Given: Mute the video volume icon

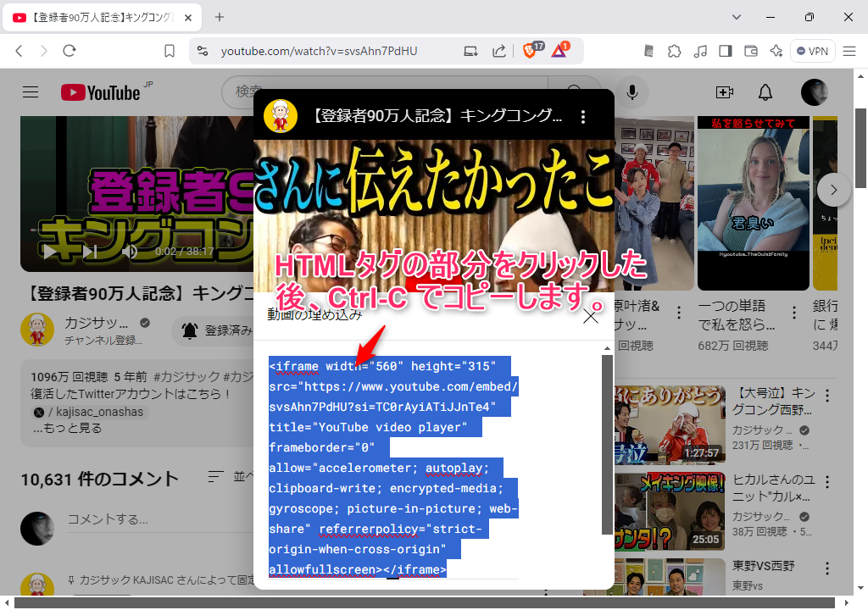Looking at the screenshot, I should 130,252.
